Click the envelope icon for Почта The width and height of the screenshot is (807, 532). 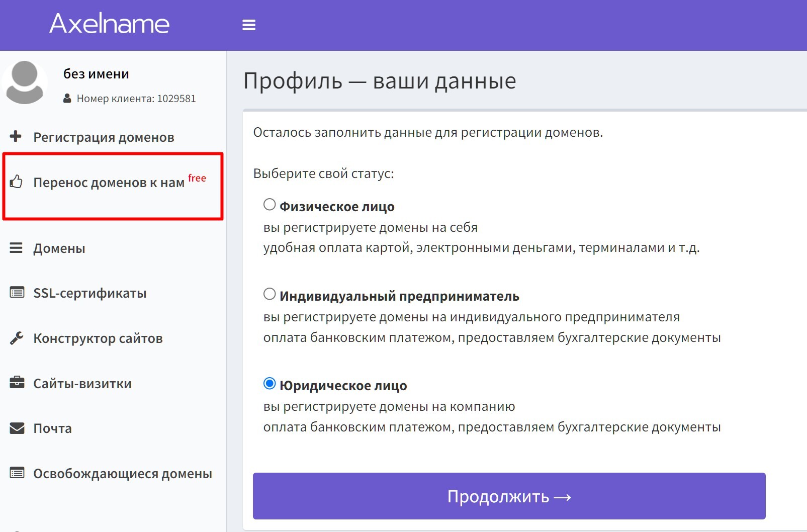coord(17,428)
